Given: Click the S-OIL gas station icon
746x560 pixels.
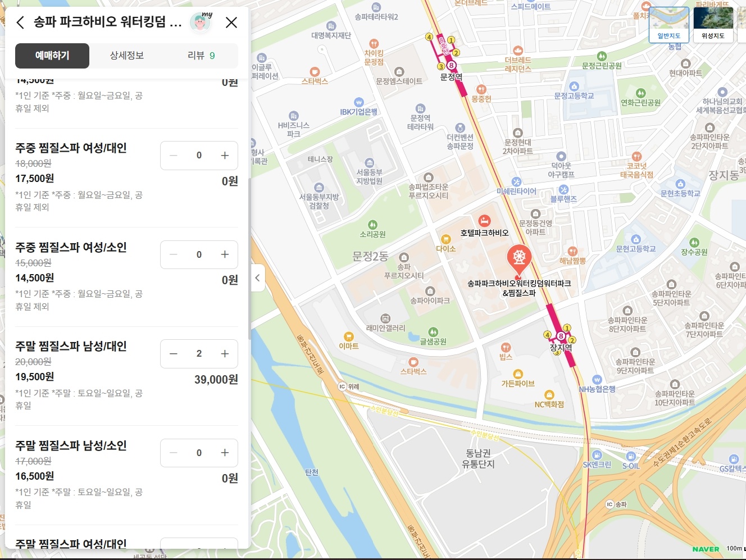Looking at the screenshot, I should tap(631, 456).
